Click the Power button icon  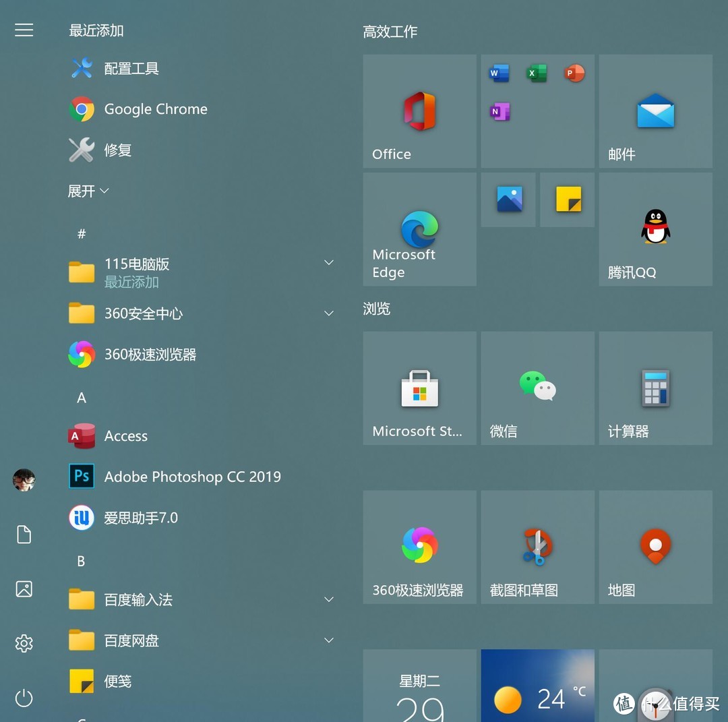point(24,698)
